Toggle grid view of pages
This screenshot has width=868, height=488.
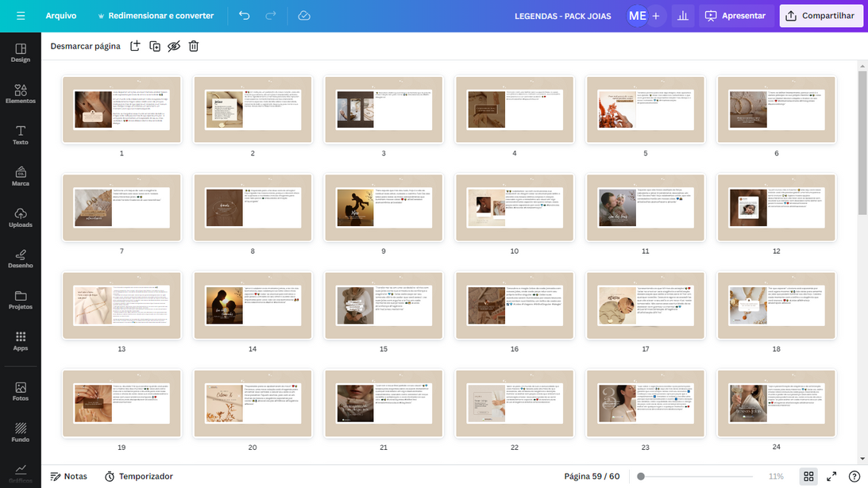coord(808,476)
